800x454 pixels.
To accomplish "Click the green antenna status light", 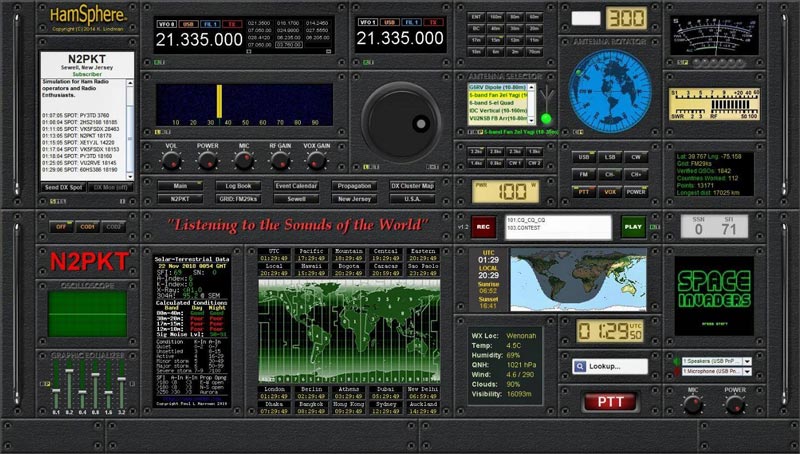I will (x=546, y=119).
